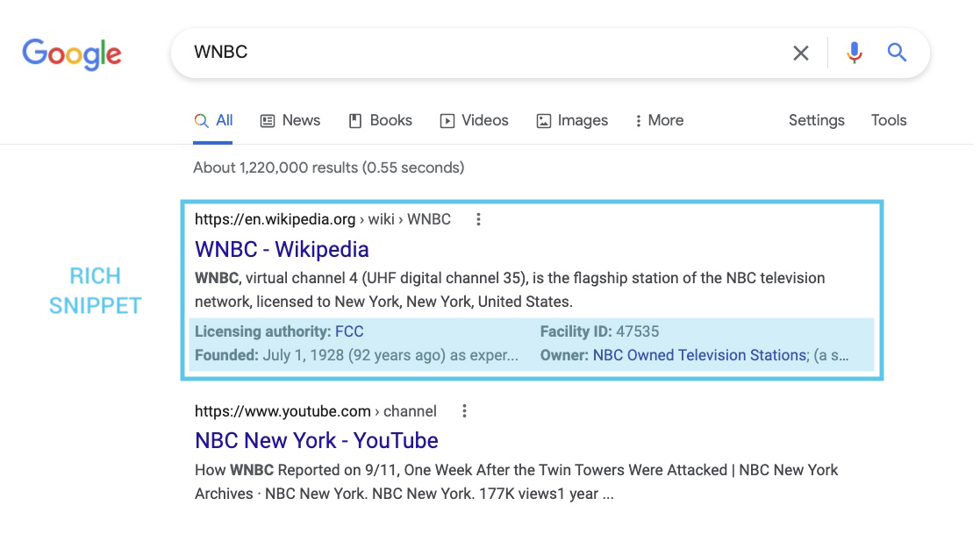The height and width of the screenshot is (541, 980).
Task: Start voice search with the microphone icon
Action: 855,53
